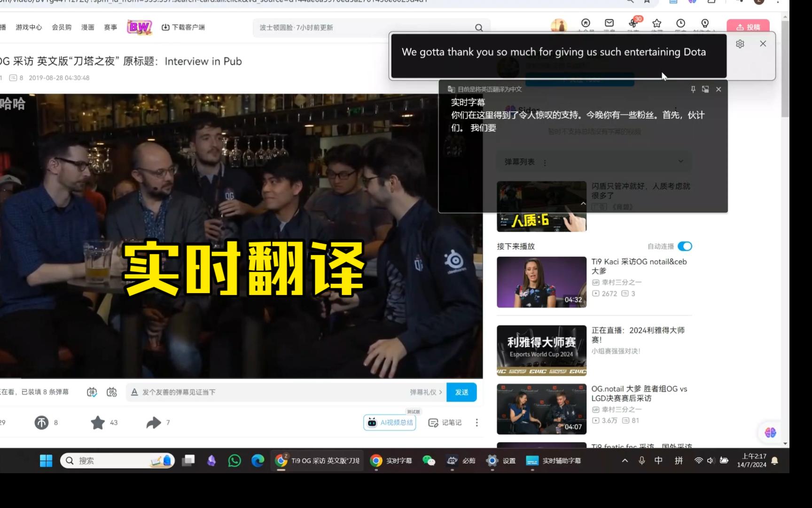Open the creator center lightbulb icon
This screenshot has height=508, width=812.
pyautogui.click(x=704, y=23)
